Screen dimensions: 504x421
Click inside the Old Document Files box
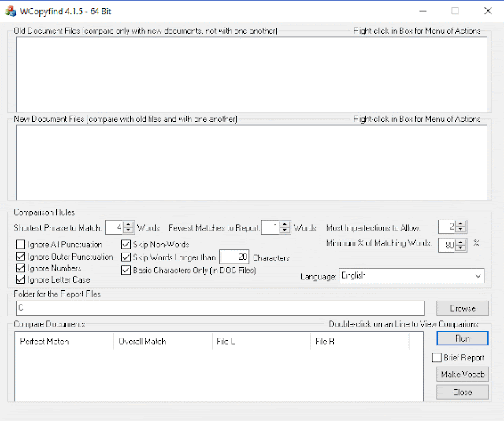pos(251,75)
